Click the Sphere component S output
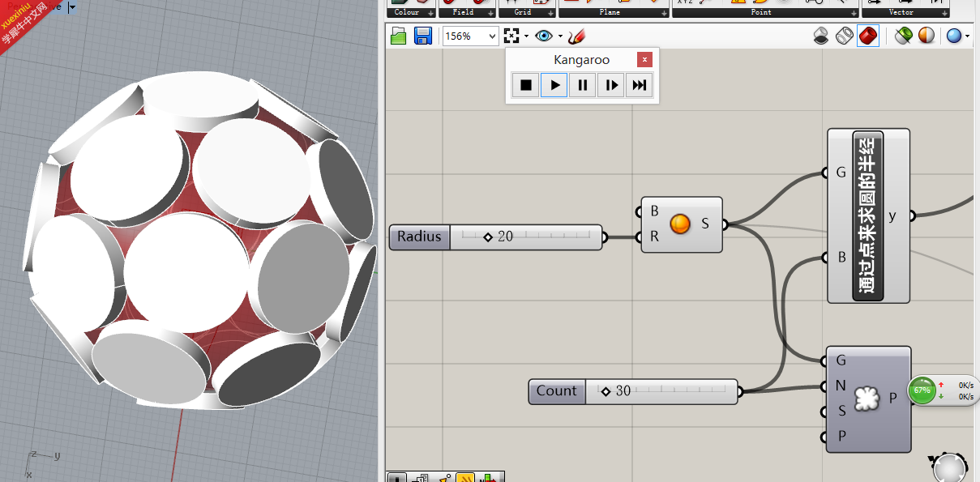This screenshot has height=482, width=980. [705, 224]
